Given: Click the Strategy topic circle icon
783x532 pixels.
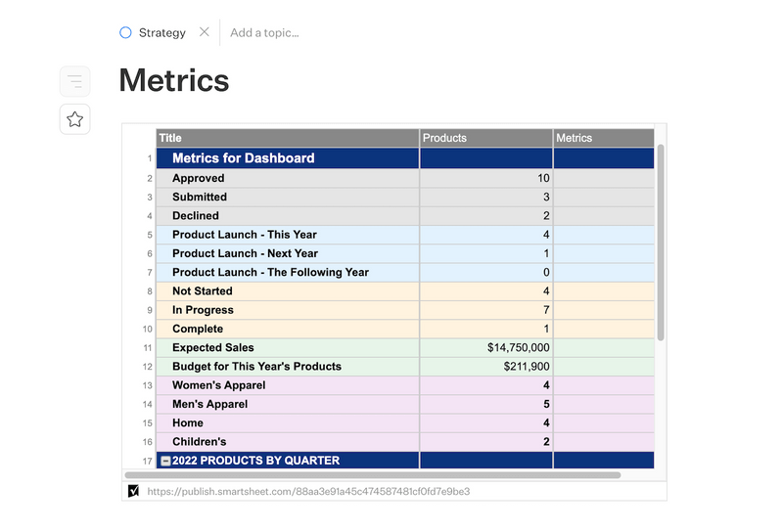Looking at the screenshot, I should click(125, 32).
